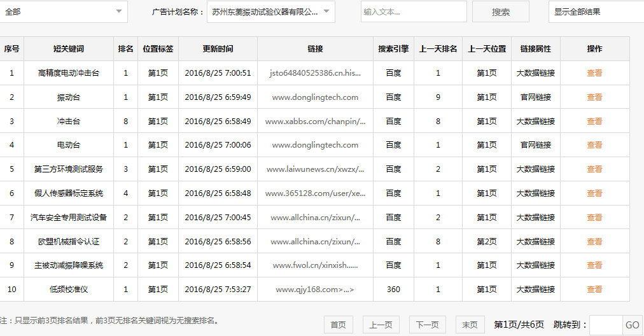The image size is (644, 336).
Task: Select keyword 汽车安全专用测试设备
Action: tap(69, 217)
